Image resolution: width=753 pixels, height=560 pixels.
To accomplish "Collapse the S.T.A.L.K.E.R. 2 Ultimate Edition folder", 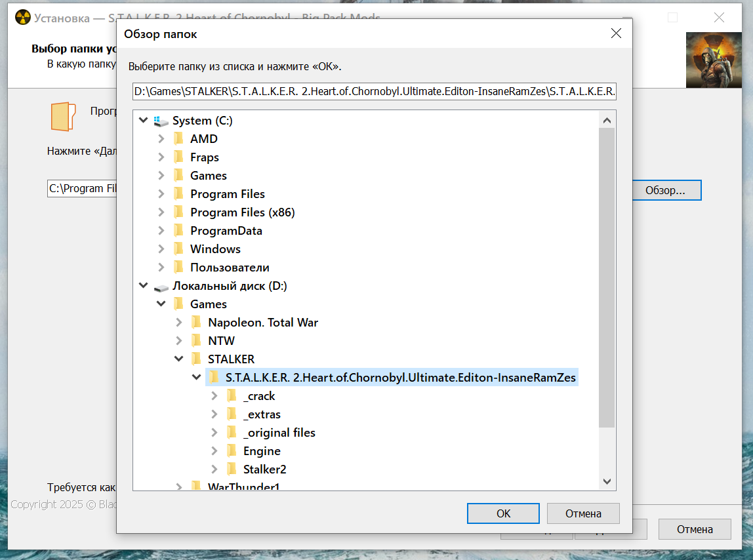I will (x=196, y=377).
